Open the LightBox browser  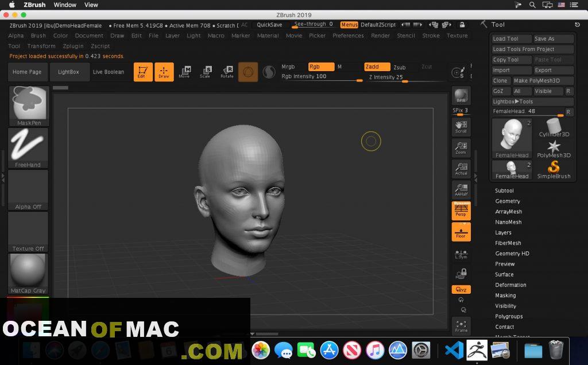click(68, 72)
